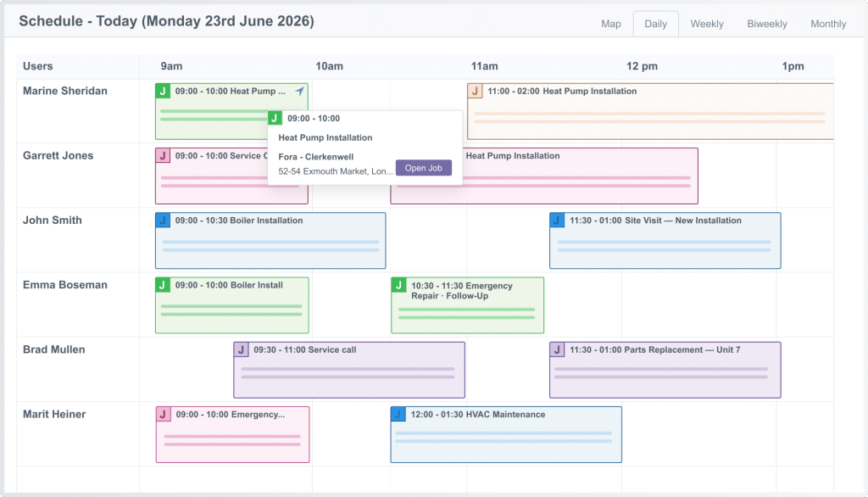Screen dimensions: 868x497
Task: Click the Open Job button in the popup
Action: 424,168
